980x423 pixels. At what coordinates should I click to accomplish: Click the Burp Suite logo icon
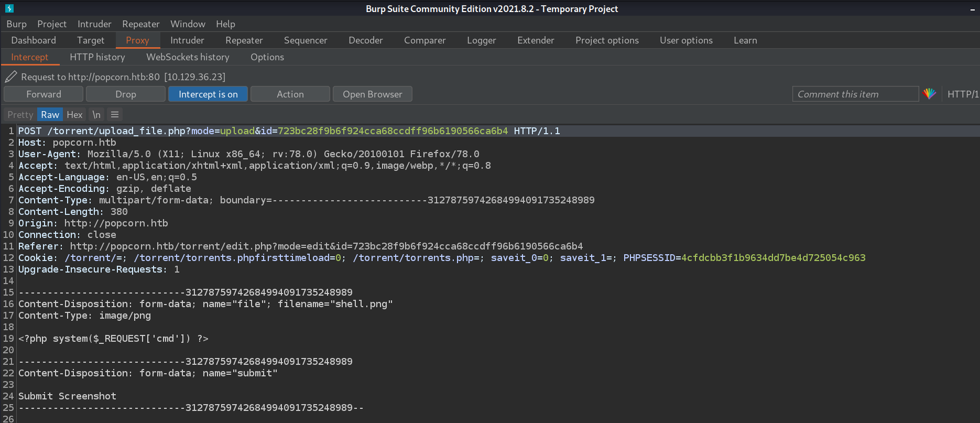[x=9, y=8]
